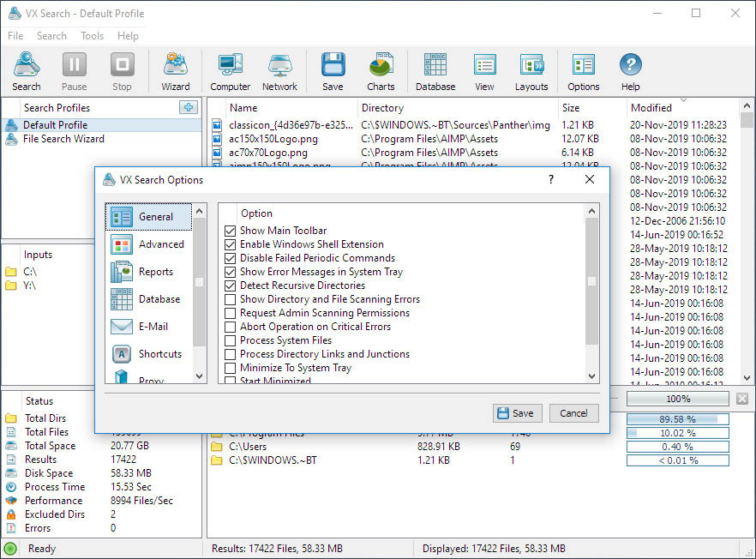Check Minimize To System Tray
Screen dimensions: 756x559
coord(230,368)
